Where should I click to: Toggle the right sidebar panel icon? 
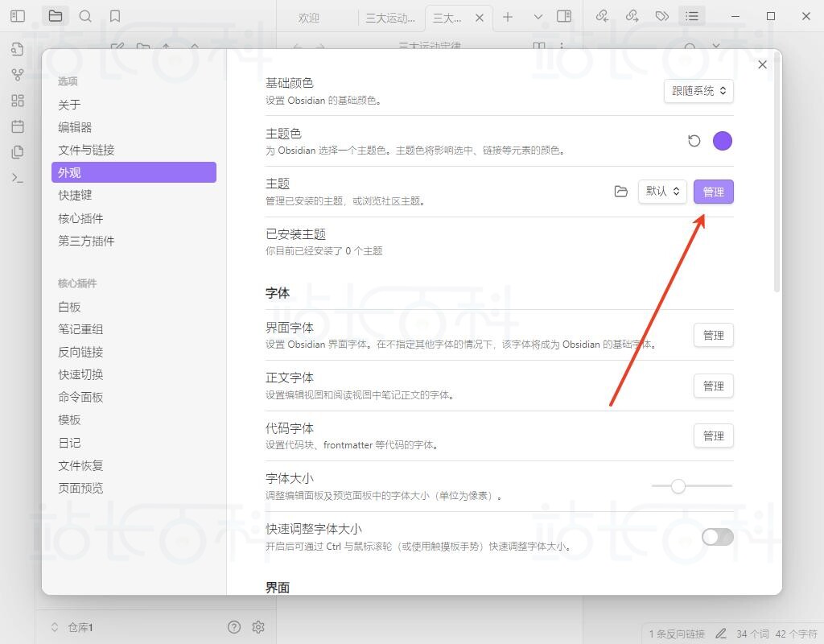[564, 16]
